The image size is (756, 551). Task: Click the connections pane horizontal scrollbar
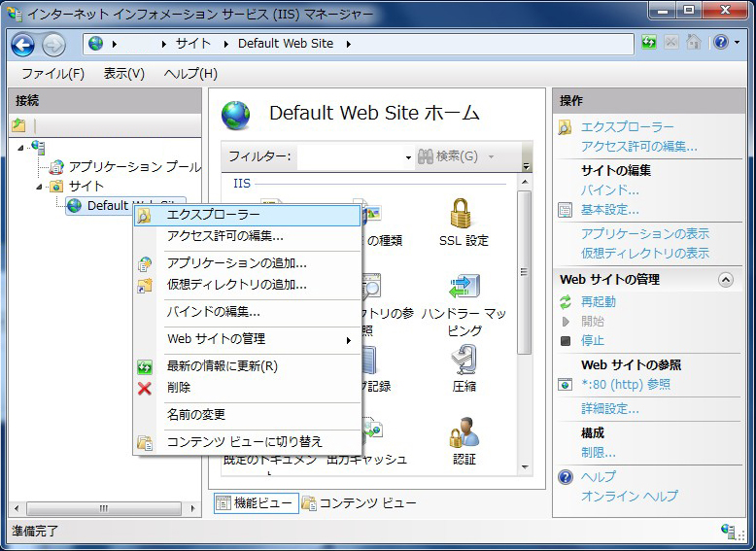pos(104,508)
